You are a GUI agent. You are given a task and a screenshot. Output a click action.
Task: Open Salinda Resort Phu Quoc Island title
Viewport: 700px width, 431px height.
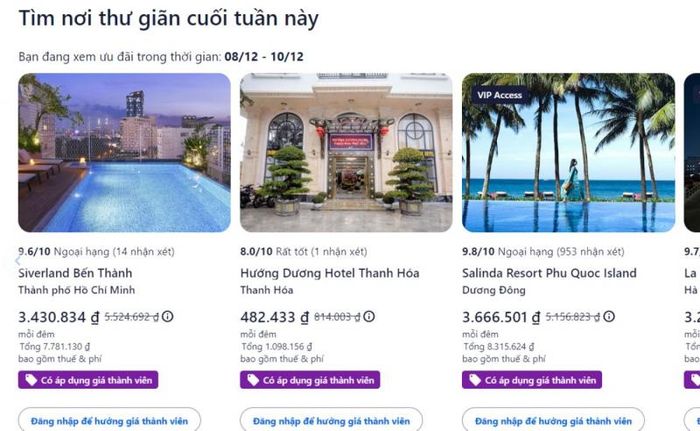549,273
